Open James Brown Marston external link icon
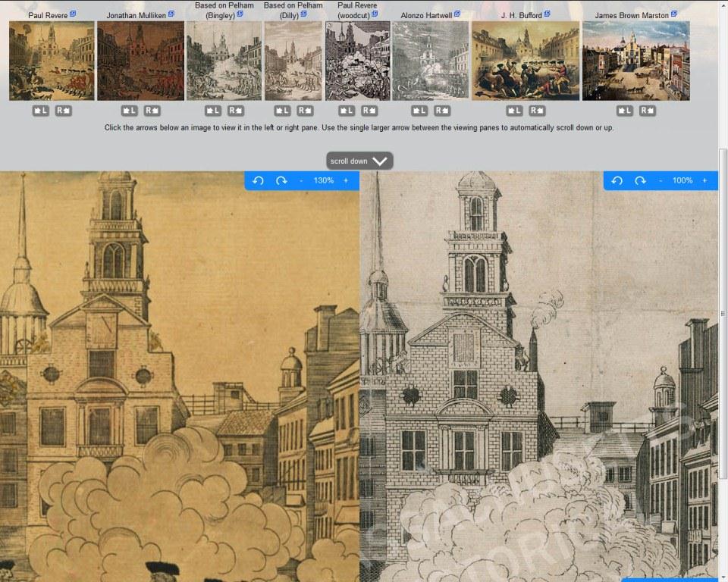Screen dimensions: 728x582 673,14
